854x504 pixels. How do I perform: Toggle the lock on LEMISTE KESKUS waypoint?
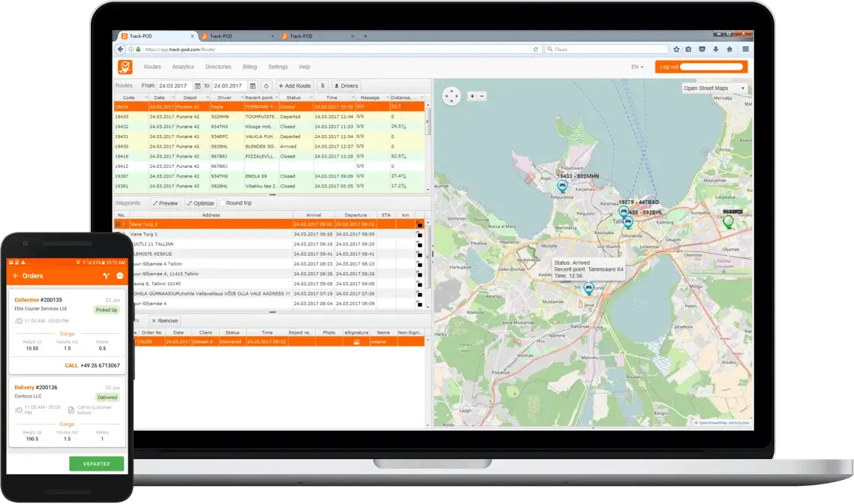(419, 254)
